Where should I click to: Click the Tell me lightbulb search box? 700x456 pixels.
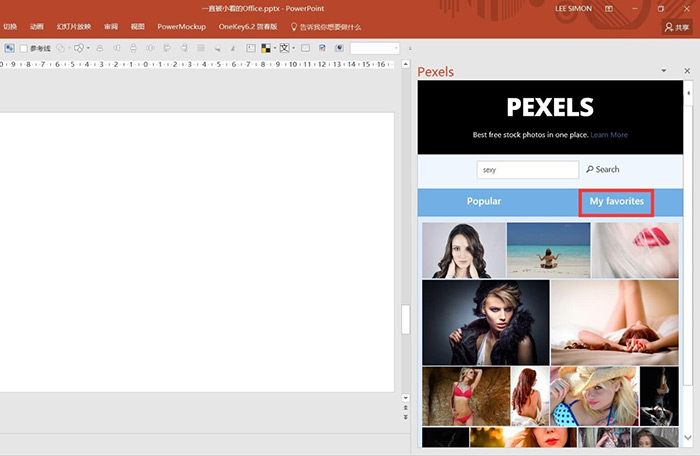click(326, 27)
